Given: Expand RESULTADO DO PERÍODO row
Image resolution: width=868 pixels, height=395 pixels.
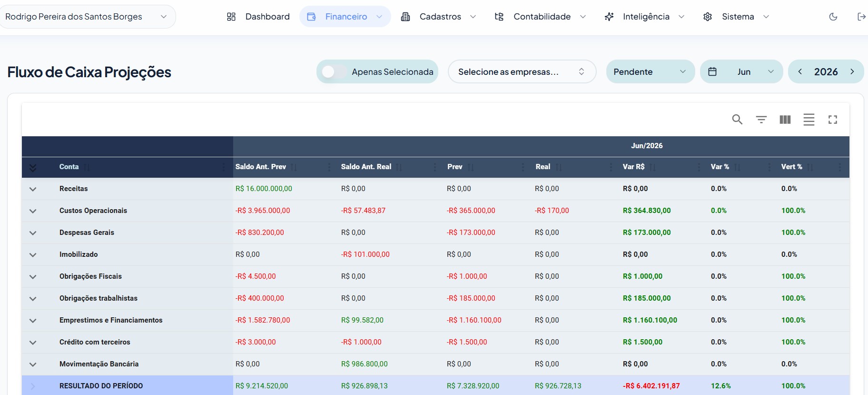Looking at the screenshot, I should pyautogui.click(x=33, y=386).
